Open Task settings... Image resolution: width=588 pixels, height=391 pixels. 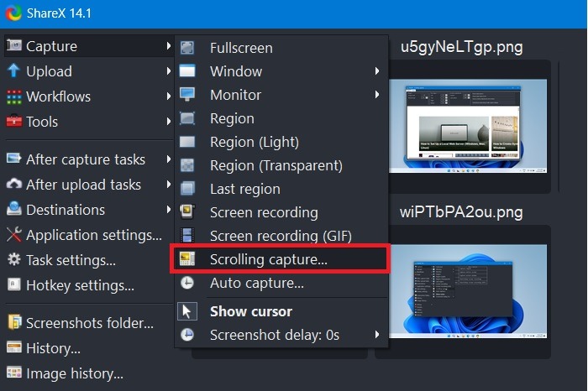tap(89, 260)
